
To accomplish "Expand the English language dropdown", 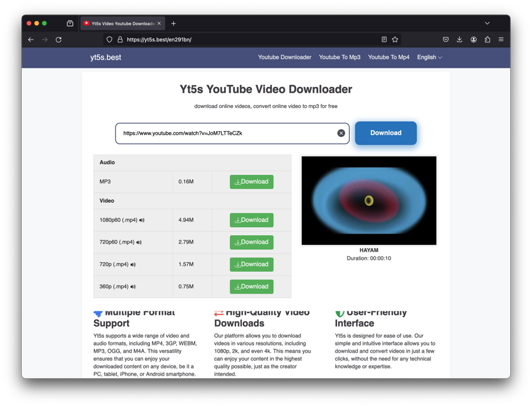I will pos(429,57).
